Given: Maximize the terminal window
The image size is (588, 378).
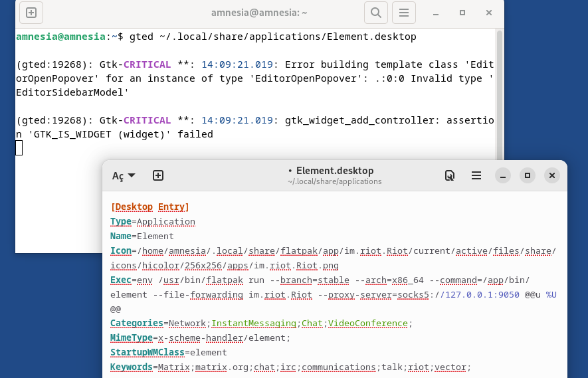Looking at the screenshot, I should click(462, 13).
